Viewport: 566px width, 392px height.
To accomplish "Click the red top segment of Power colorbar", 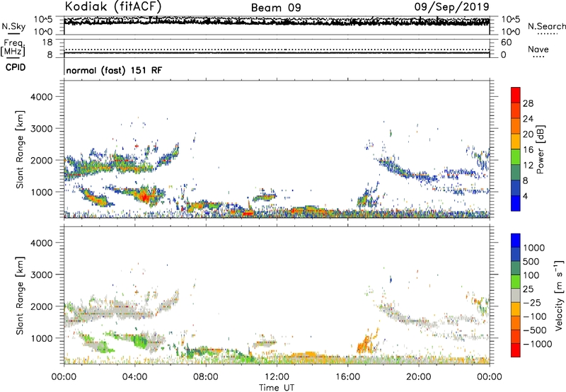I will 516,95.
